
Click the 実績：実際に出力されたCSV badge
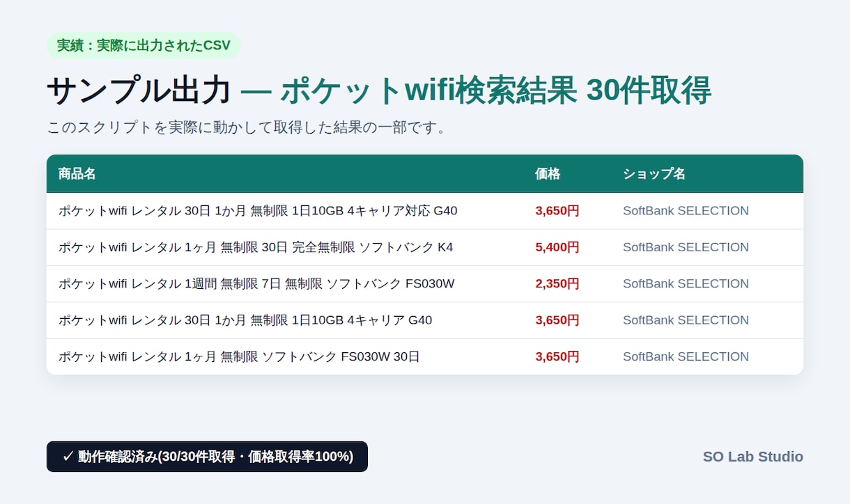[x=144, y=45]
